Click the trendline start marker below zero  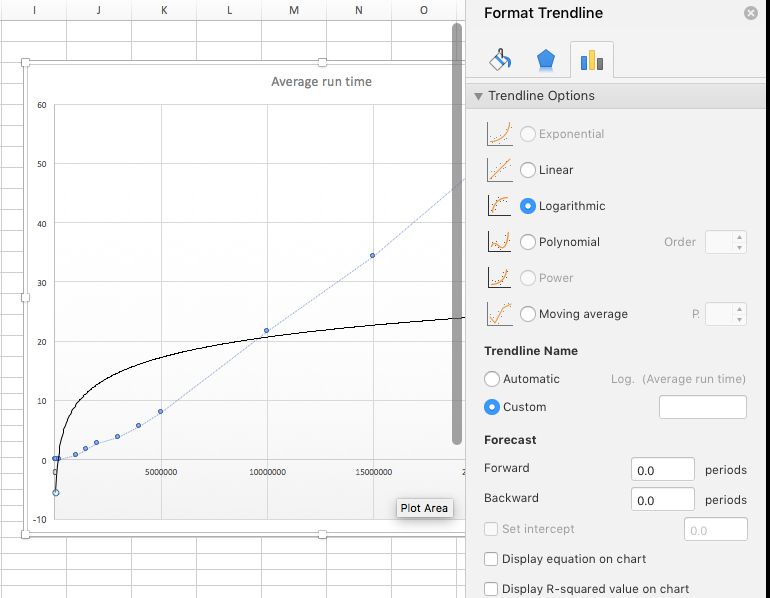coord(55,492)
